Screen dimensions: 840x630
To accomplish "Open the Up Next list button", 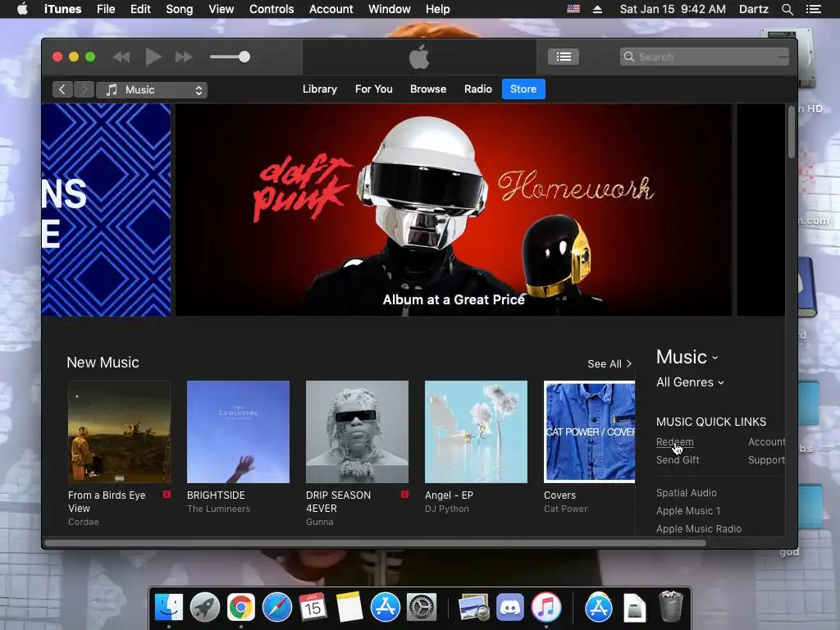I will tap(563, 57).
